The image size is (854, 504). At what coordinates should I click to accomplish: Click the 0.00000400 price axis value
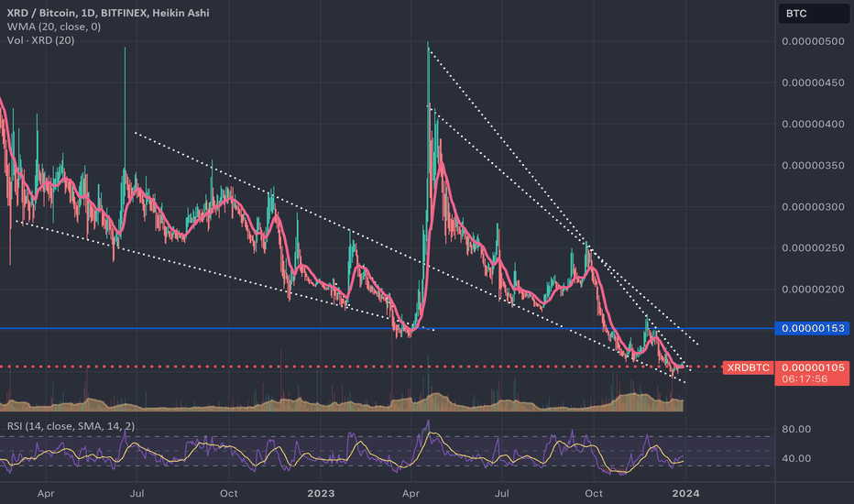[813, 125]
